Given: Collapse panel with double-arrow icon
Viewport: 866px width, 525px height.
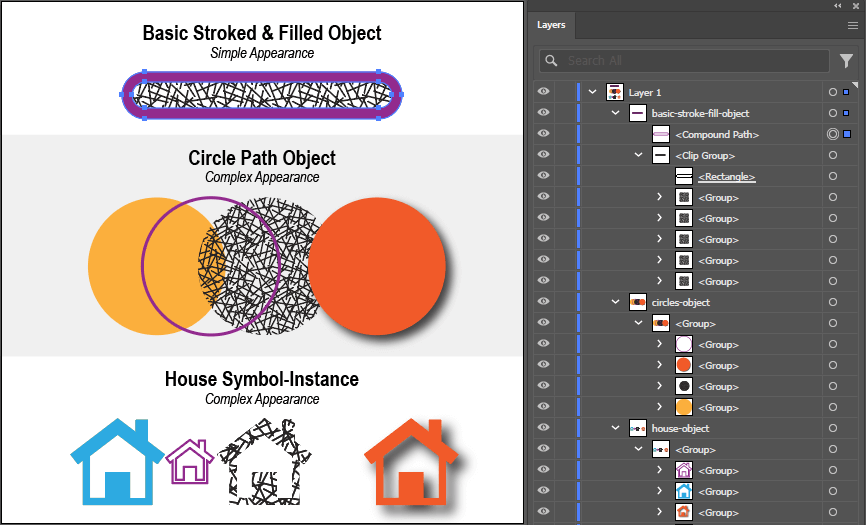Looking at the screenshot, I should click(837, 6).
